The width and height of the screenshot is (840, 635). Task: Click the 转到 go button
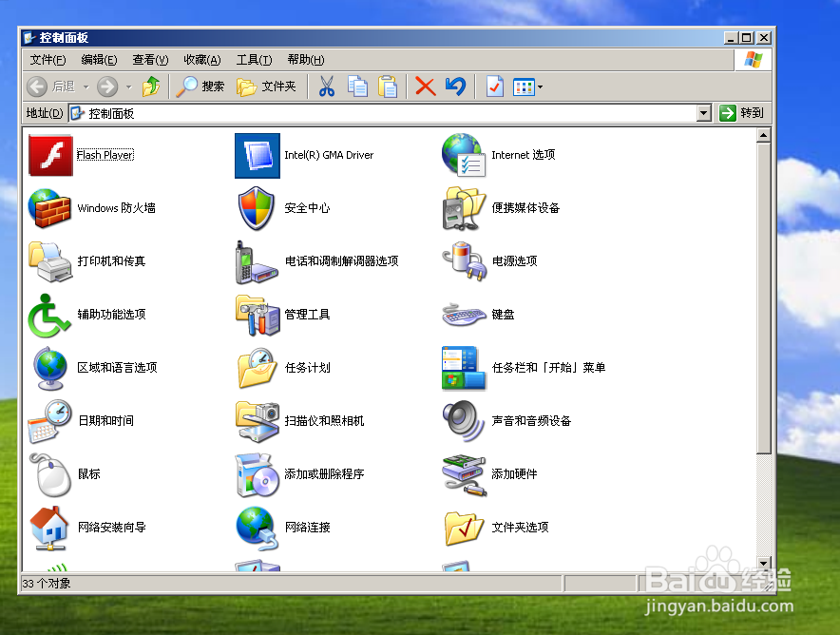click(x=741, y=113)
